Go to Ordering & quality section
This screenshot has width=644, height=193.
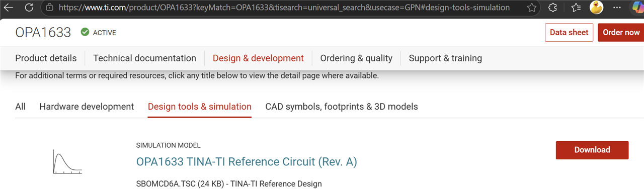click(x=356, y=58)
